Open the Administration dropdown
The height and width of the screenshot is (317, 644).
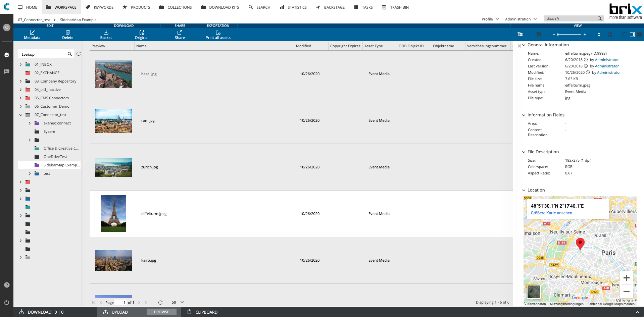coord(521,19)
